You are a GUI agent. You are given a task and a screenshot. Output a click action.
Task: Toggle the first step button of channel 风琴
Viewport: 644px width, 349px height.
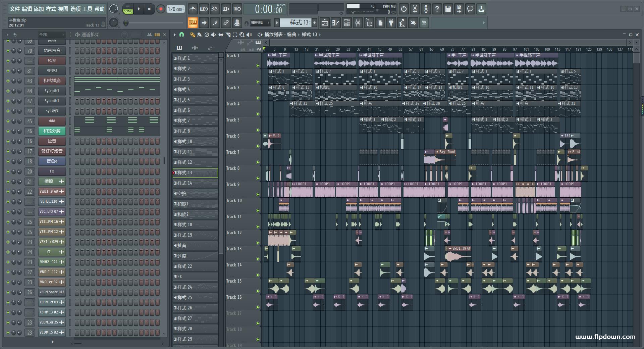pos(77,61)
